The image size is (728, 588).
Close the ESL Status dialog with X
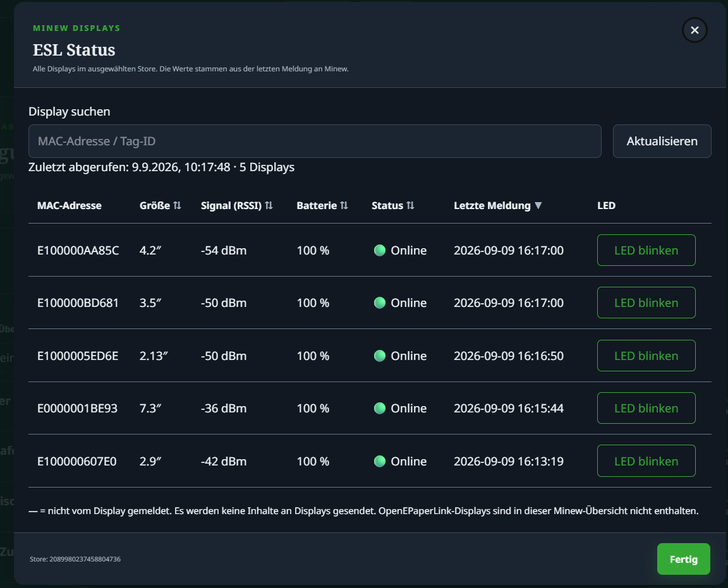[694, 30]
